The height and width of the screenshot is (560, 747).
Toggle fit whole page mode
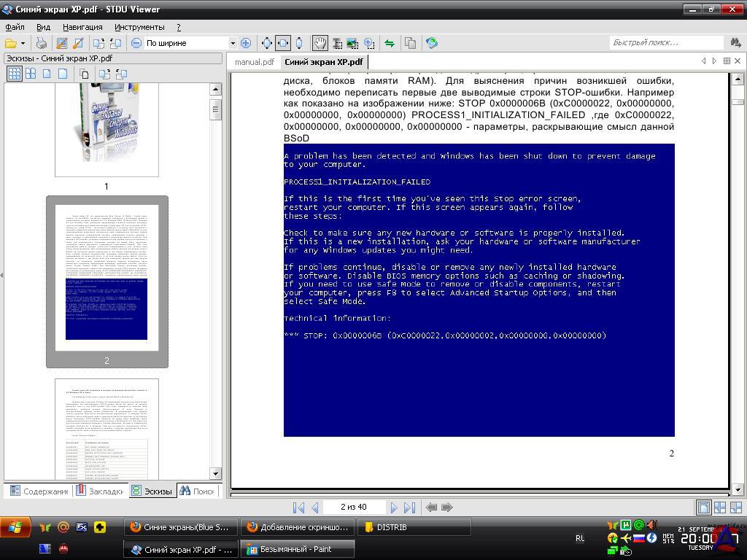[x=266, y=43]
